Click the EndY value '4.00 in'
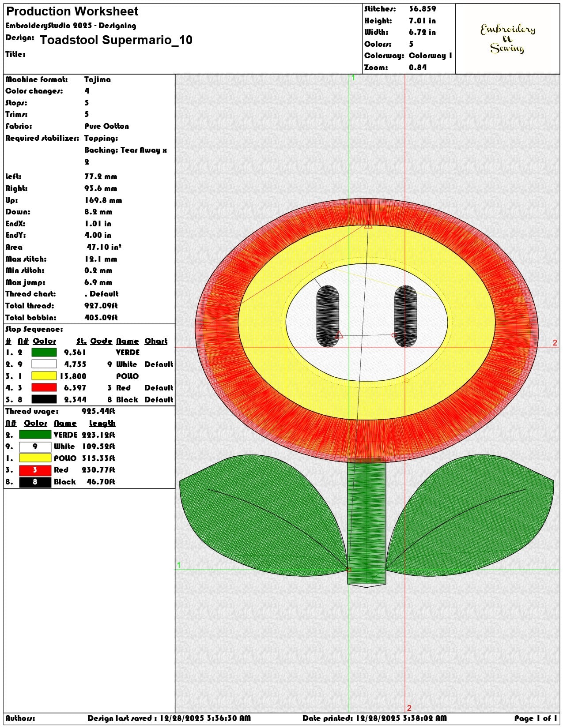This screenshot has width=563, height=728. 98,235
